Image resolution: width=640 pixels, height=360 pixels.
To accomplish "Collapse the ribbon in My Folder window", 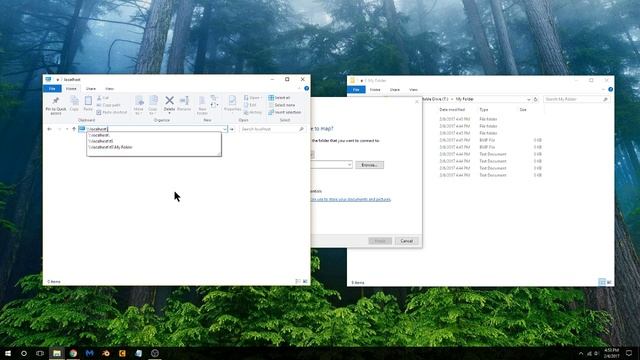I will tap(603, 89).
